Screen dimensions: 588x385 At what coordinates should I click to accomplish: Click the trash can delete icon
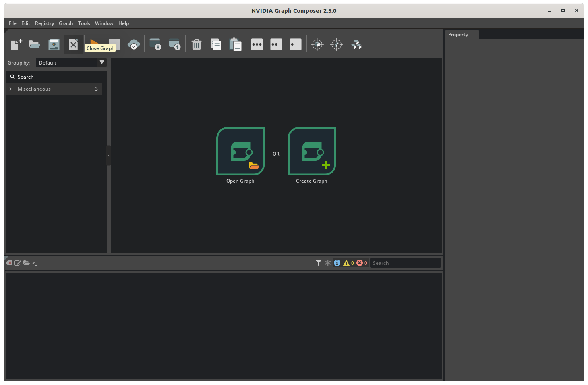click(x=197, y=44)
